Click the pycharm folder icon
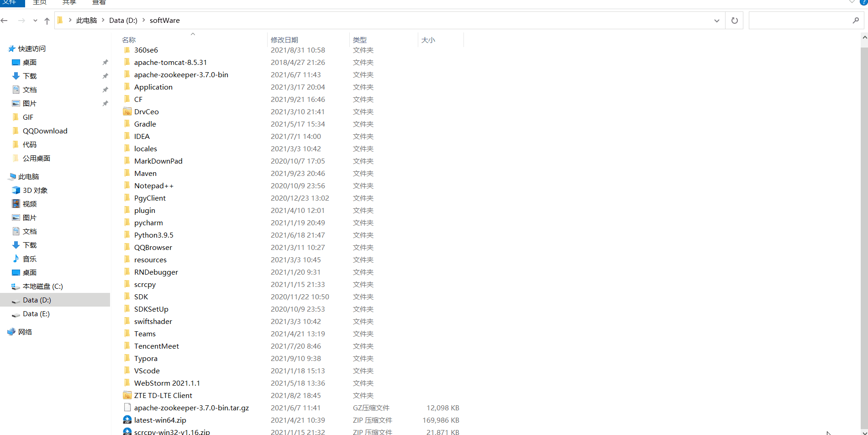This screenshot has width=868, height=435. 127,223
